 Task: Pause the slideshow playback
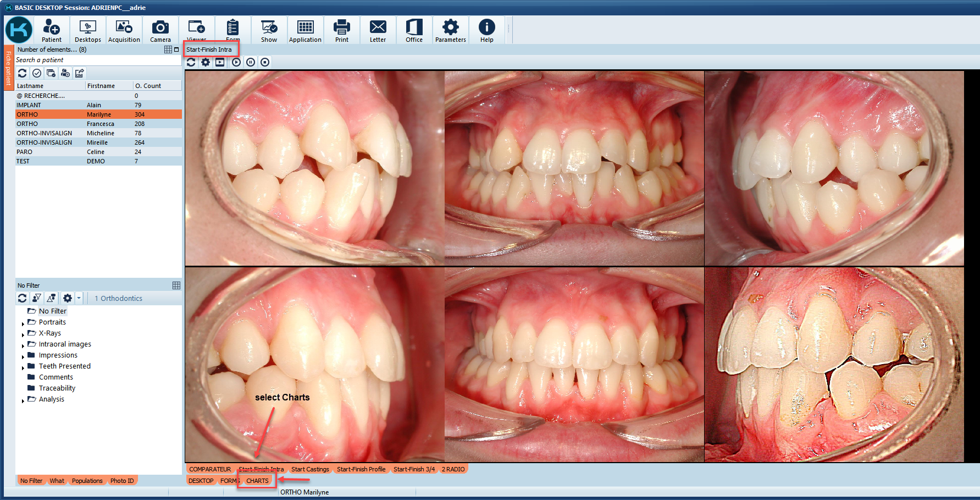[251, 62]
